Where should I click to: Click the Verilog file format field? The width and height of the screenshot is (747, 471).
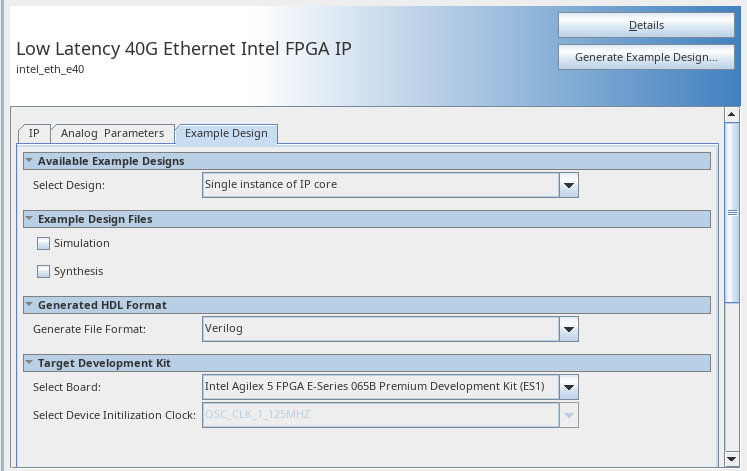click(x=380, y=328)
